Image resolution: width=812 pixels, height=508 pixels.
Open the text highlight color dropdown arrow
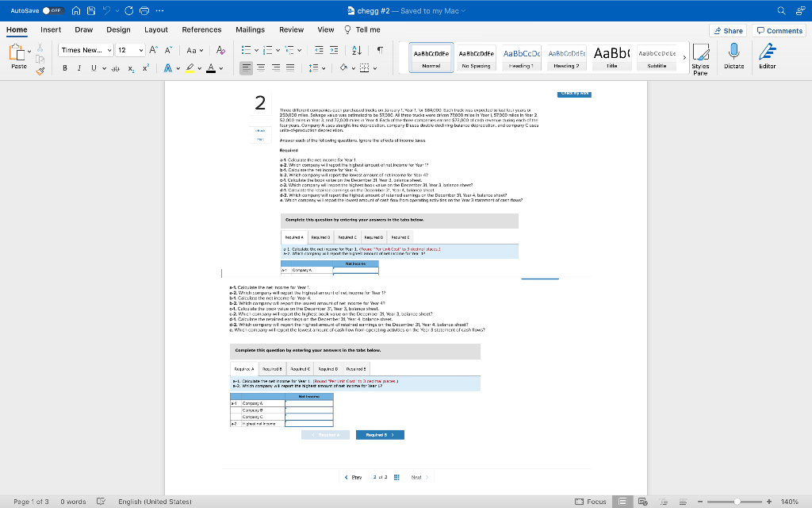coord(199,68)
